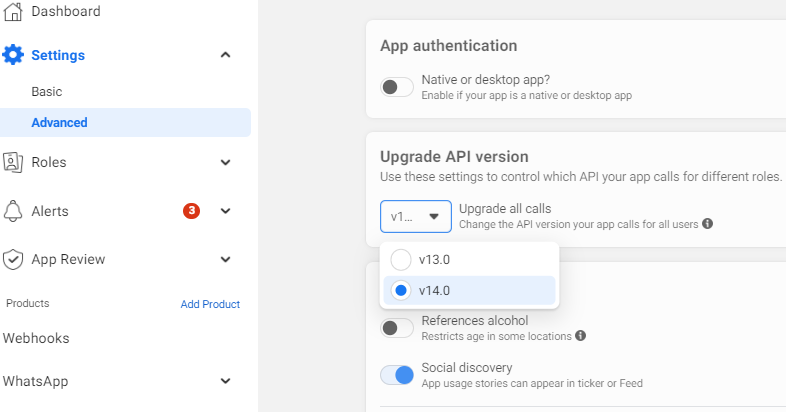Enable the References alcohol toggle
The width and height of the screenshot is (786, 412).
[x=397, y=328]
